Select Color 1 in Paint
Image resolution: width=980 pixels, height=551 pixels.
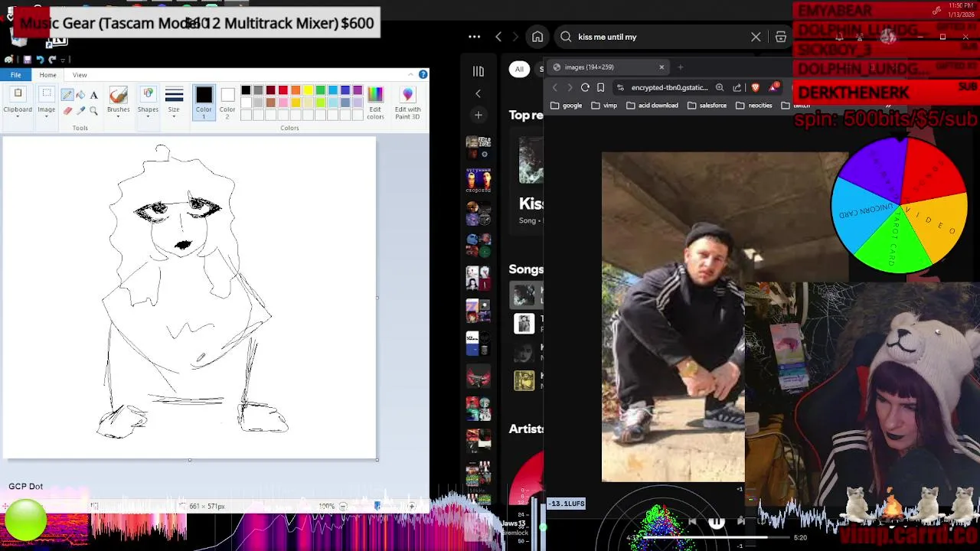[x=204, y=102]
